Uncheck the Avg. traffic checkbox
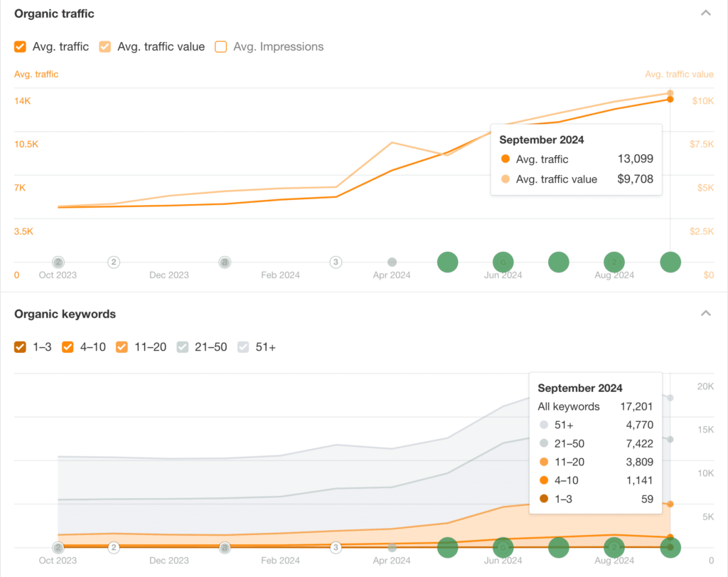Screen dimensions: 728x577 (x=20, y=46)
